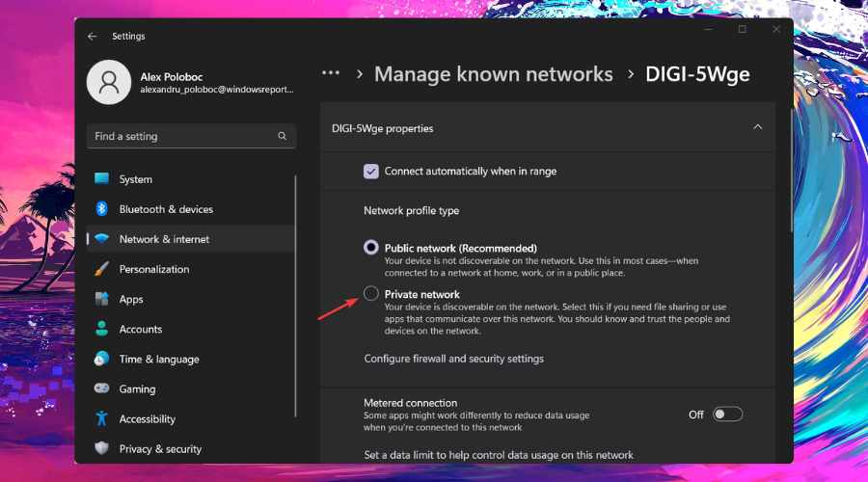Close the Settings window
This screenshot has height=482, width=868.
[x=776, y=29]
